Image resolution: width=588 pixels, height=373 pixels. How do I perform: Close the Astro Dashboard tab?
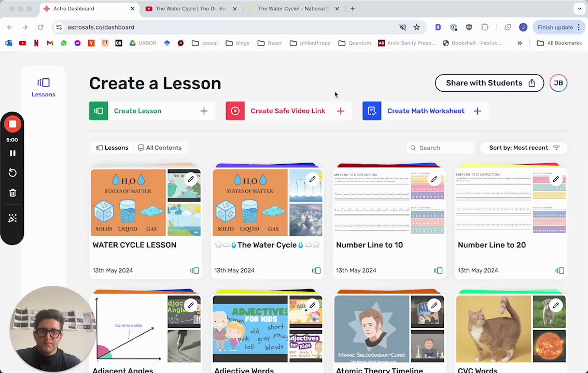132,9
